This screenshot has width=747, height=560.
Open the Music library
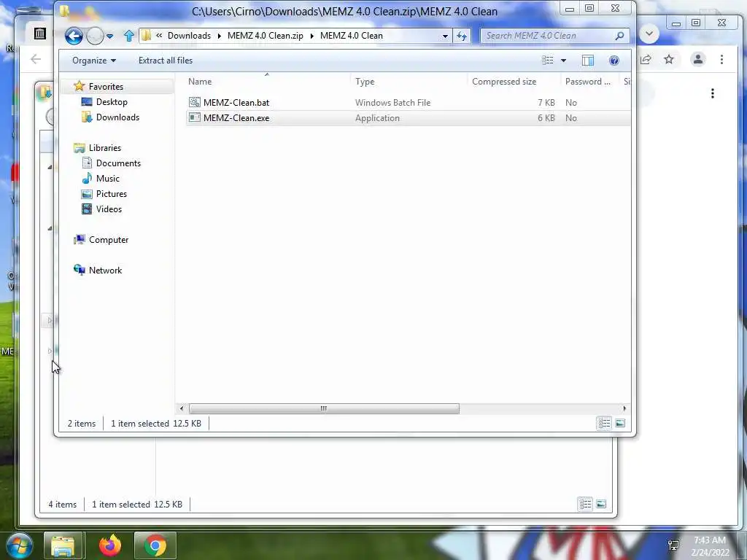point(108,178)
